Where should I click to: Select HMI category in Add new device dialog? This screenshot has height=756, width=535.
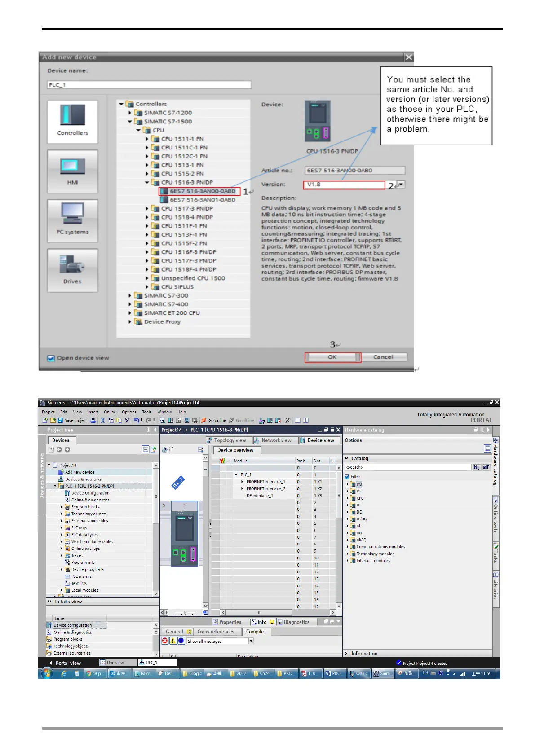point(72,171)
